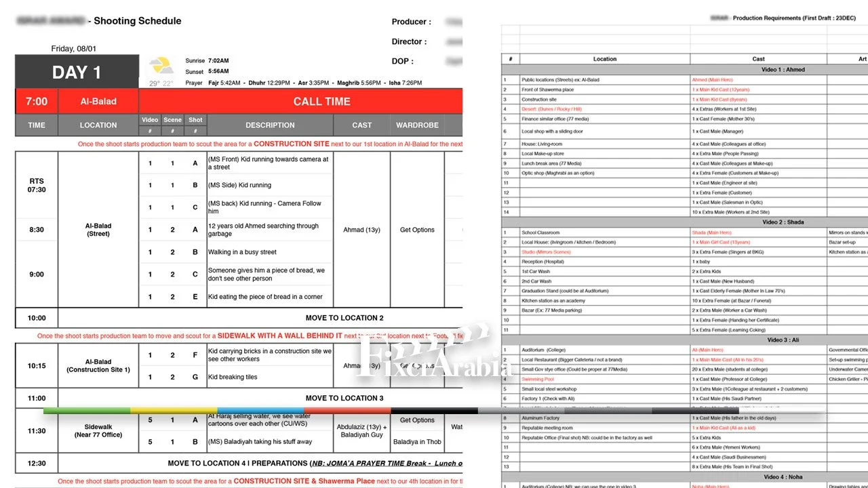Click the 'Sidewalk (Near 77 Office)' location cell
The height and width of the screenshot is (488, 868).
[x=98, y=431]
